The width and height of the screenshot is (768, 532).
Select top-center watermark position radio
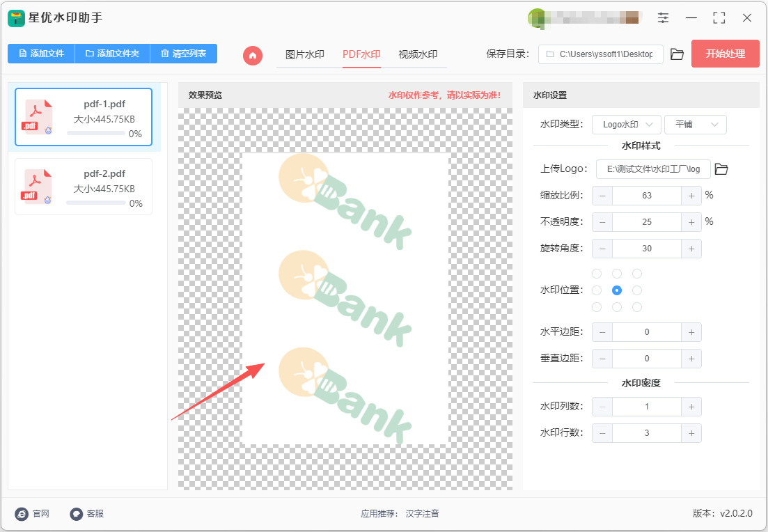click(617, 274)
